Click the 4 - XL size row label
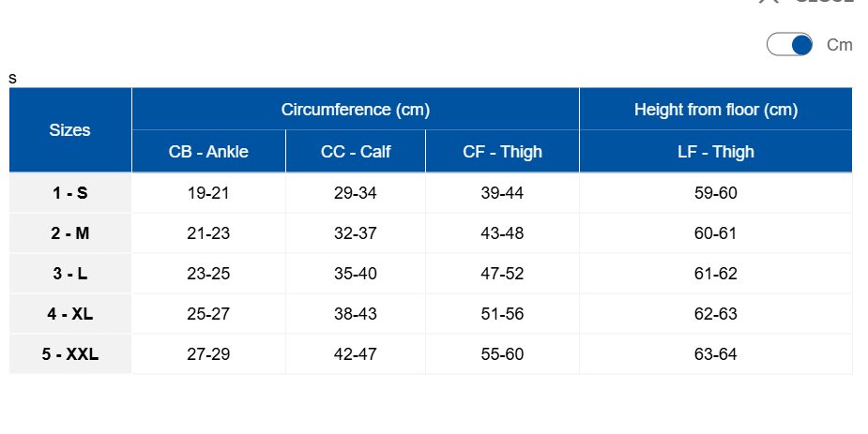This screenshot has height=434, width=868. [x=69, y=314]
